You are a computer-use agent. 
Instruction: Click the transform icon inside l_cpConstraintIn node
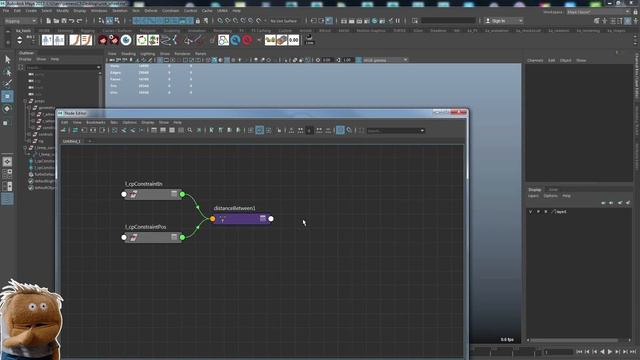(x=133, y=195)
